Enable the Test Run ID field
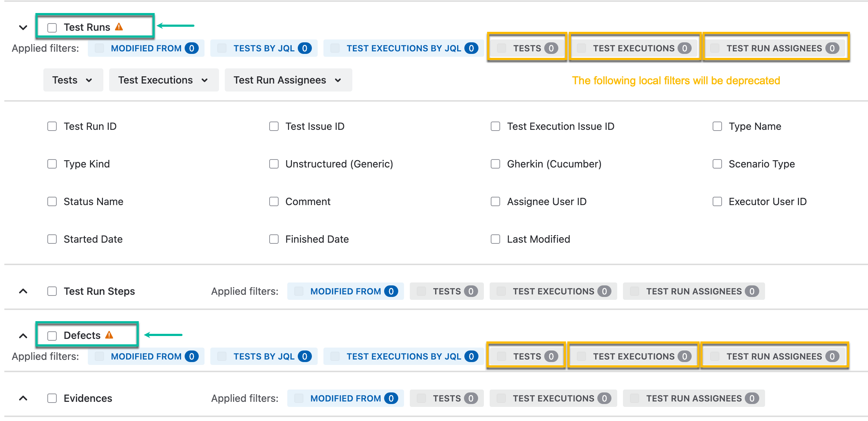 pyautogui.click(x=52, y=126)
